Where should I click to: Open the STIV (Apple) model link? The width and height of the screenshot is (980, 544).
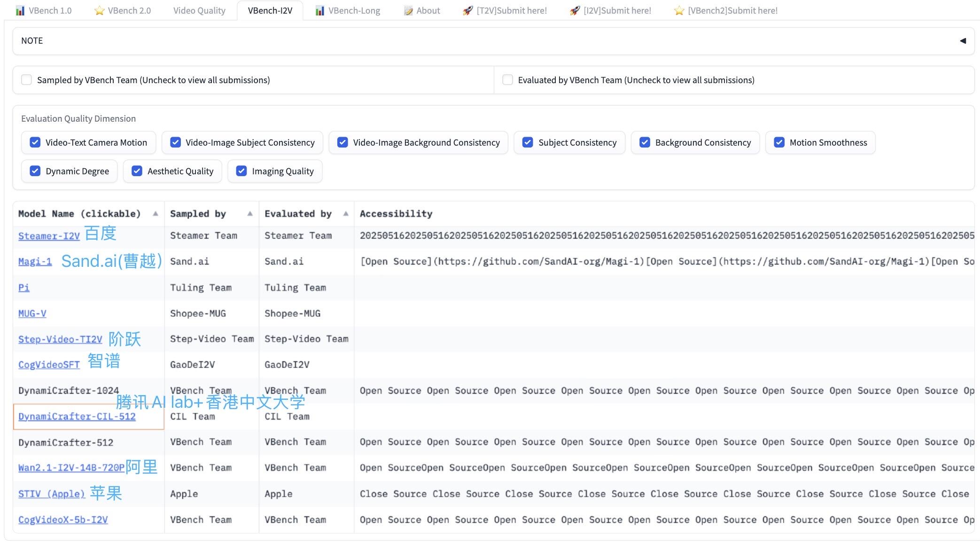pos(52,494)
